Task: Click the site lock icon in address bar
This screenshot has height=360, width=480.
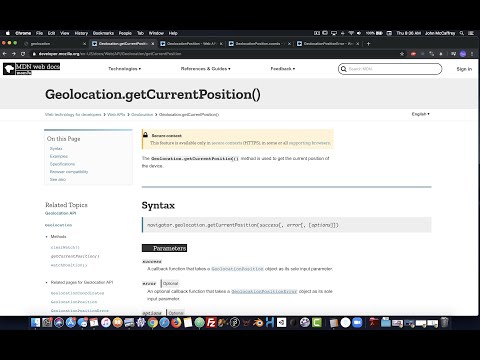Action: [34, 54]
